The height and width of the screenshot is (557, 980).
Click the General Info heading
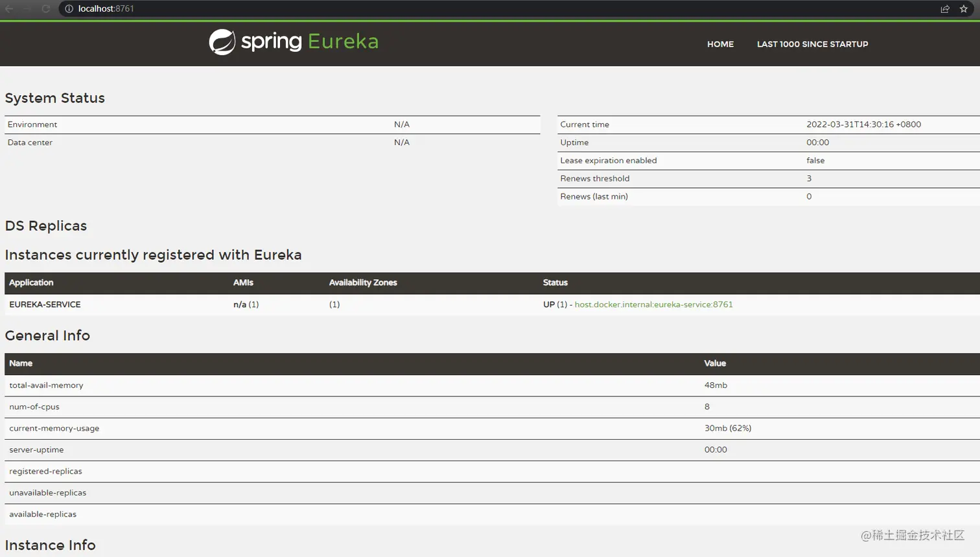(47, 335)
